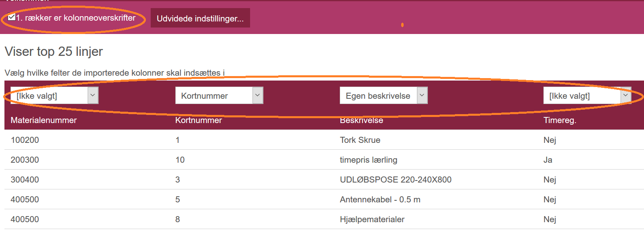644x240 pixels.
Task: Click Kortnummer 8 in the Hjælpematerialer row
Action: coord(177,219)
